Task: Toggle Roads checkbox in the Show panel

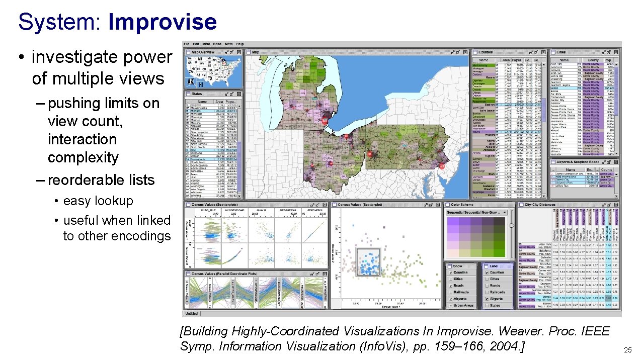Action: 450,286
